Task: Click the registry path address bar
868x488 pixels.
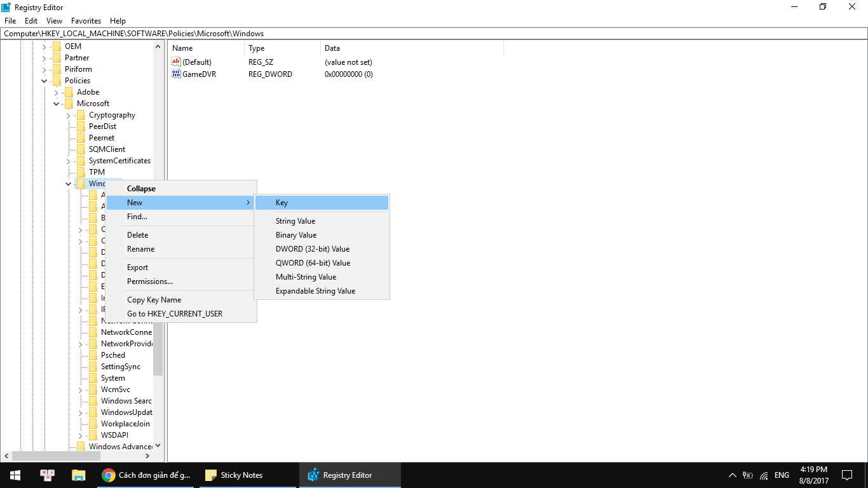Action: tap(254, 33)
